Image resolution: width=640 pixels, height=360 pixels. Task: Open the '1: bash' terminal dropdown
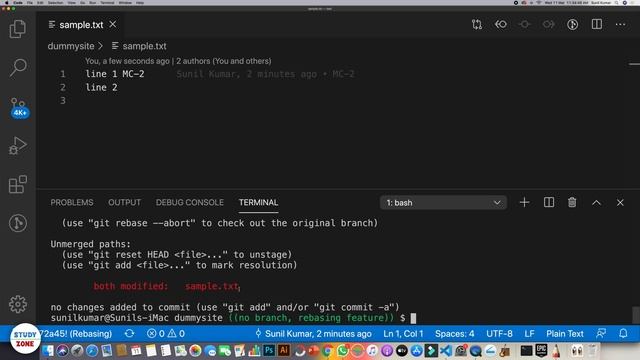443,203
